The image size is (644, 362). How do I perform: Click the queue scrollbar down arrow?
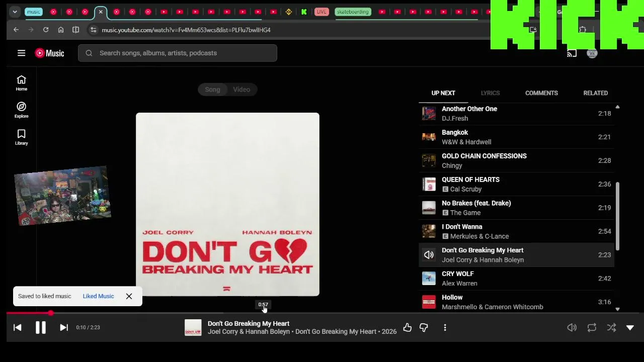click(617, 309)
